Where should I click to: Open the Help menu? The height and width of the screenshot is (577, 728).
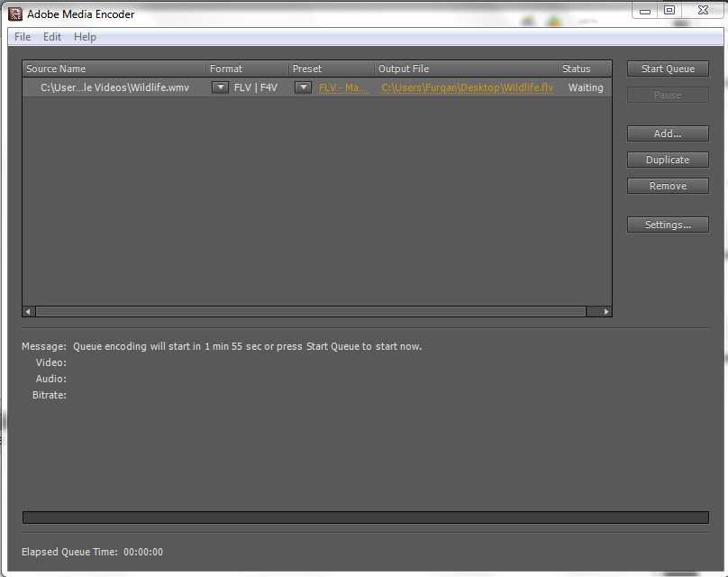tap(85, 37)
